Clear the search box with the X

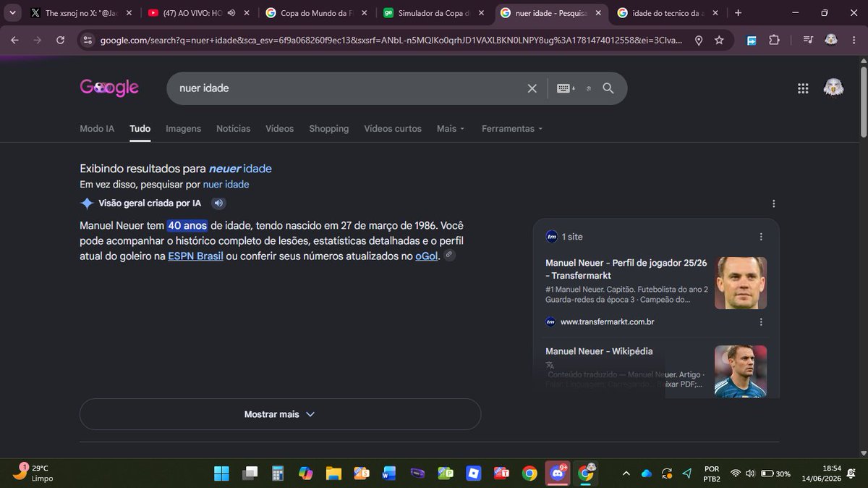[532, 88]
